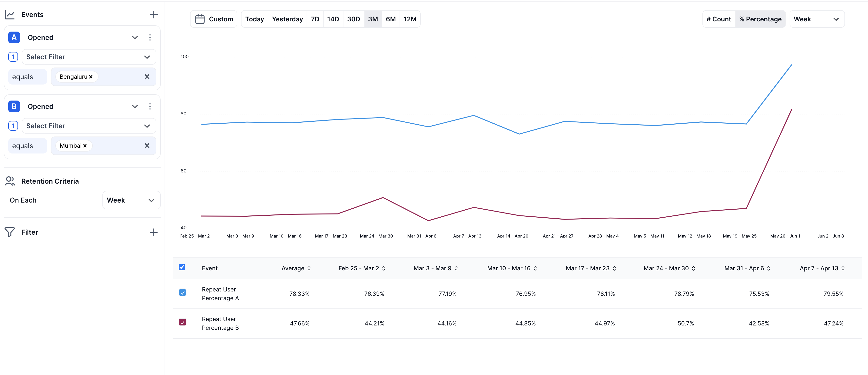Expand event A Opened dropdown chevron
The width and height of the screenshot is (868, 375).
135,37
